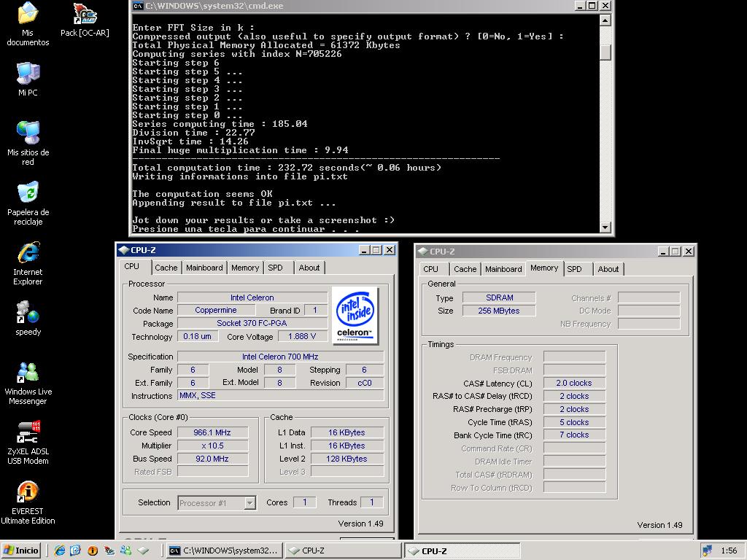Close the left CPU-Z window

[x=390, y=250]
